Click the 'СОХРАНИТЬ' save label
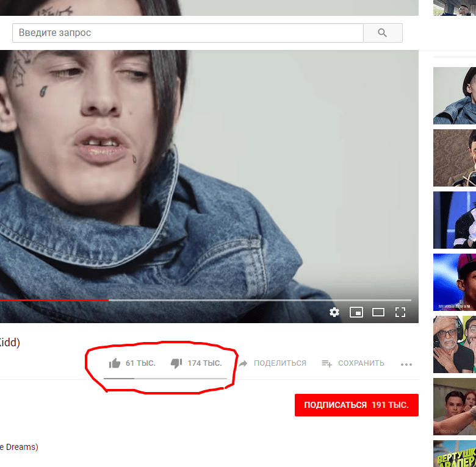Viewport: 476px width, 467px height. click(x=361, y=363)
